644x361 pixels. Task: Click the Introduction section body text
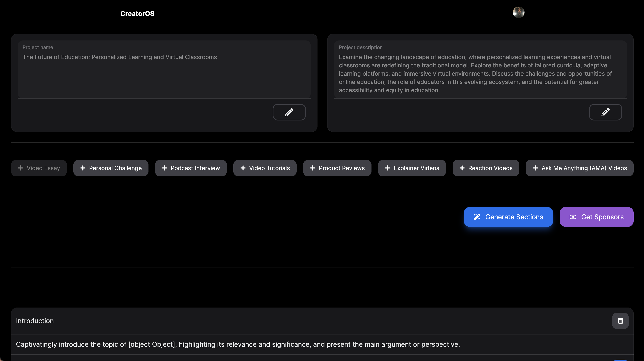click(238, 344)
